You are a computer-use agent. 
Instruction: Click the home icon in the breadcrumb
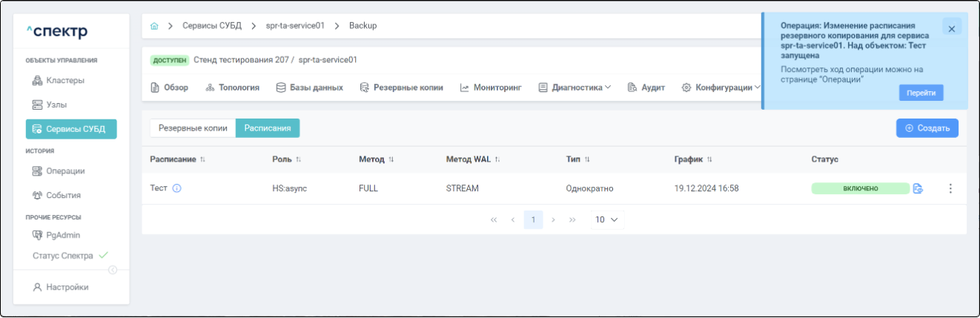click(154, 26)
